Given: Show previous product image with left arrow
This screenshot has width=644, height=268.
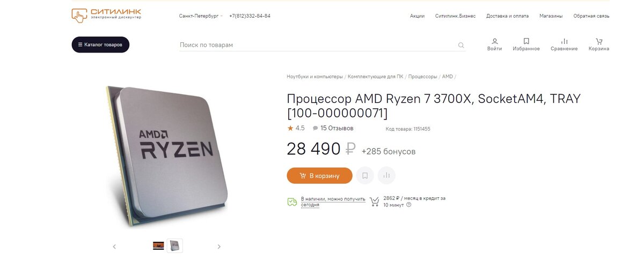Looking at the screenshot, I should click(x=114, y=247).
